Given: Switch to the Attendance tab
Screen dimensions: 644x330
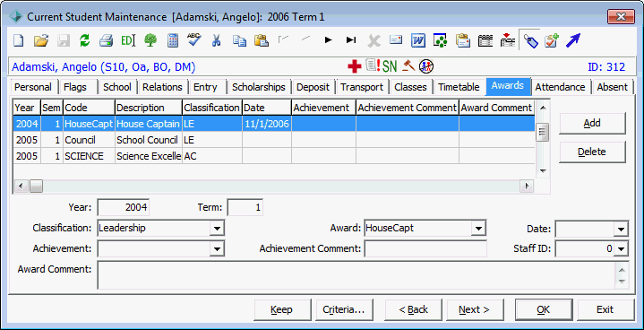Looking at the screenshot, I should click(x=560, y=87).
